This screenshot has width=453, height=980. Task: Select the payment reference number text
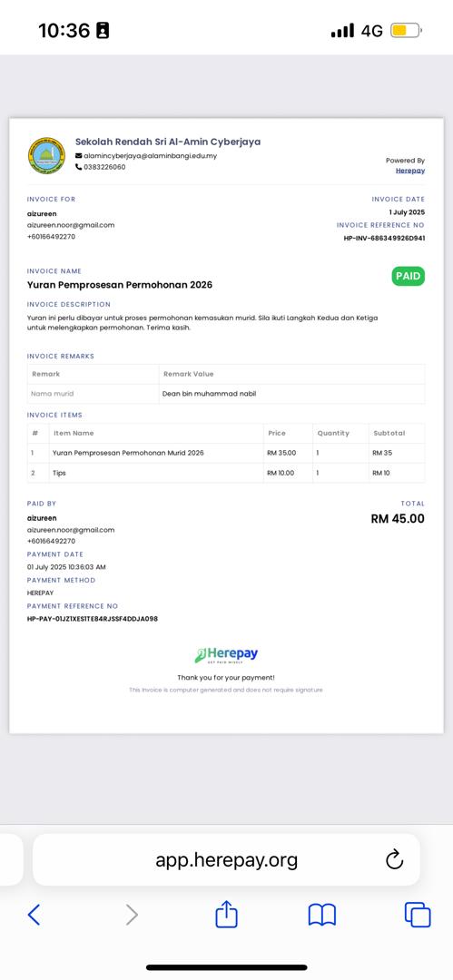[x=93, y=619]
